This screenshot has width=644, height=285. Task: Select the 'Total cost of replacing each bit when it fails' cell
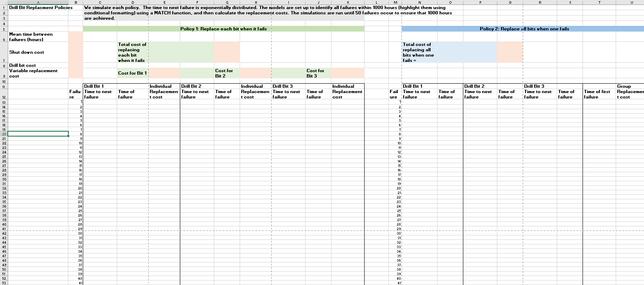pos(132,52)
